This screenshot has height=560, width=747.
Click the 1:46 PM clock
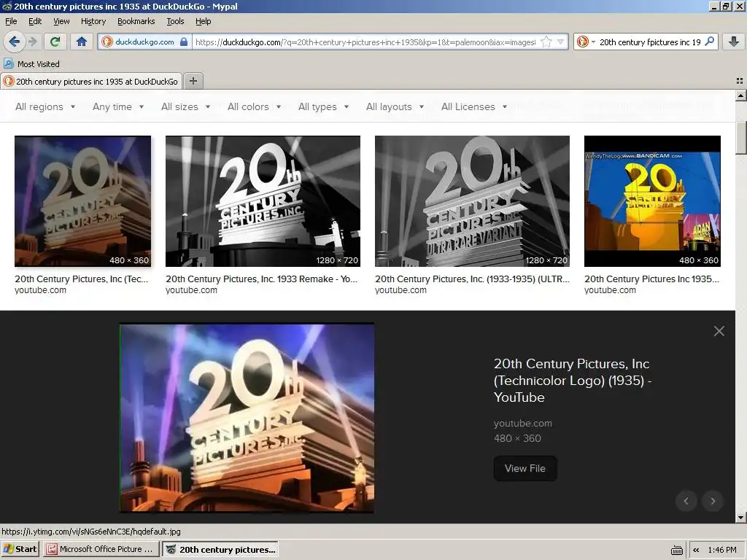click(722, 550)
